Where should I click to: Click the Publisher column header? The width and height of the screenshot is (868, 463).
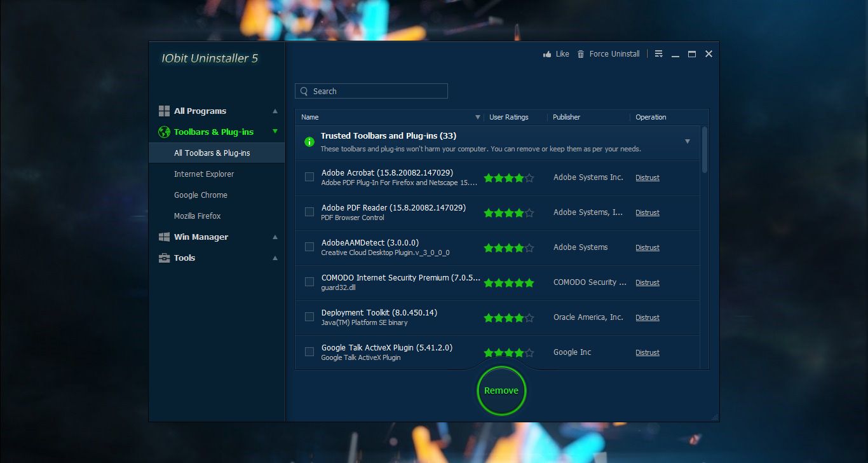tap(566, 117)
